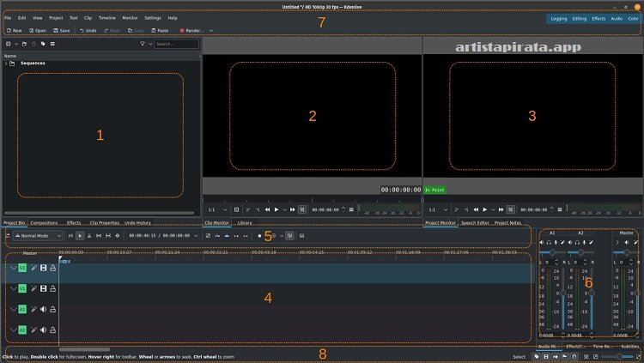Click the Paste toolbar button
The width and height of the screenshot is (644, 363).
click(160, 30)
